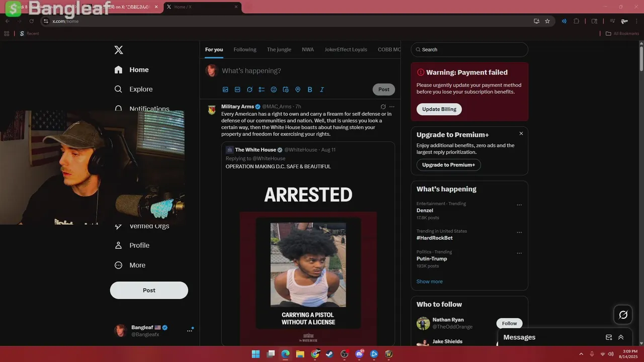Viewport: 644px width, 362px height.
Task: Compose new message in Messages bar
Action: (x=609, y=337)
